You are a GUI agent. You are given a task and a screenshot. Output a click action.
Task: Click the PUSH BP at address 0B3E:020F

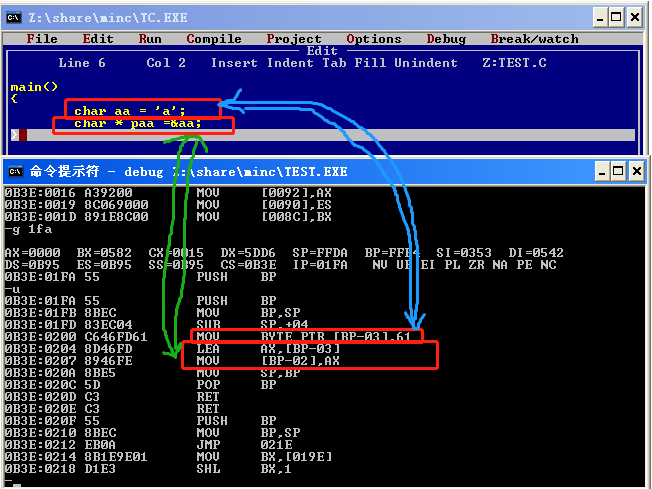236,421
